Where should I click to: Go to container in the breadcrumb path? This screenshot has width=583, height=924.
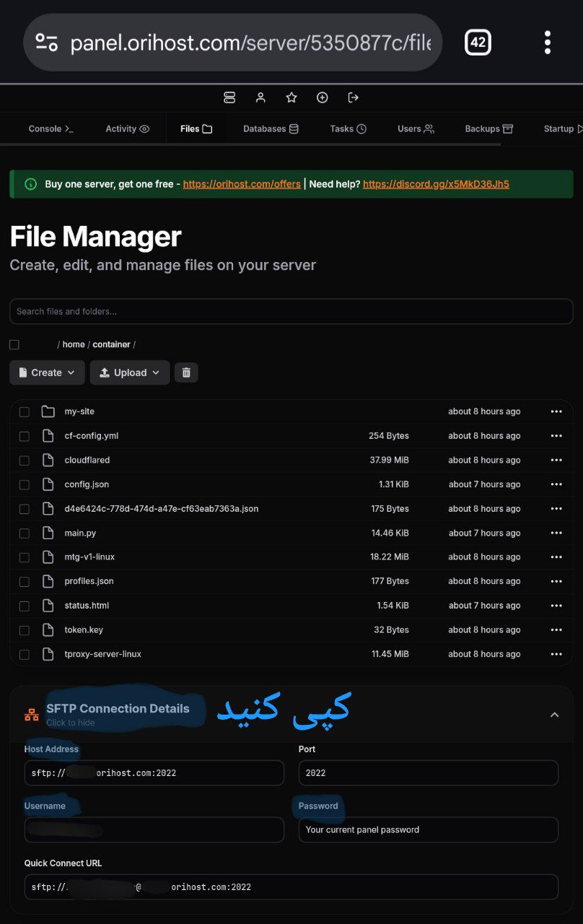click(112, 344)
